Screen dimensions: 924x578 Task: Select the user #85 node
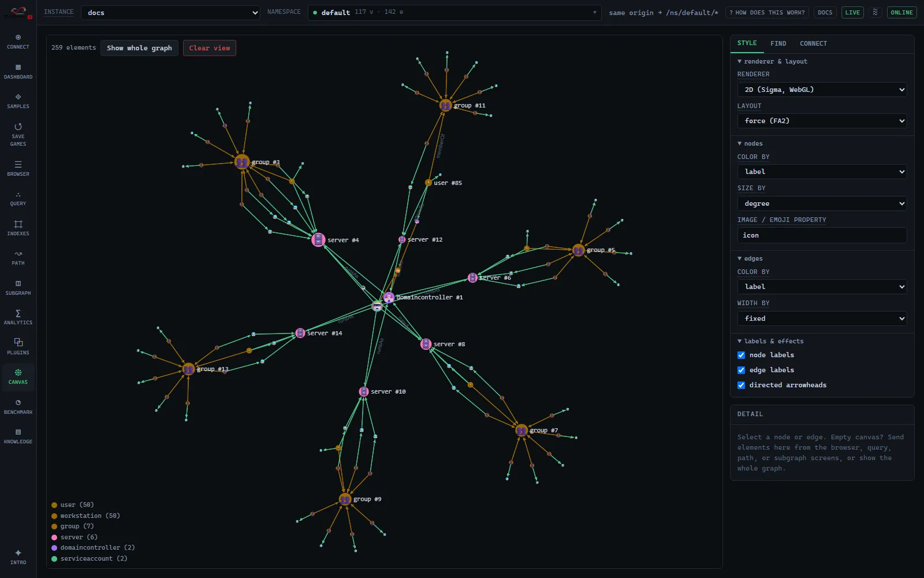pyautogui.click(x=429, y=183)
